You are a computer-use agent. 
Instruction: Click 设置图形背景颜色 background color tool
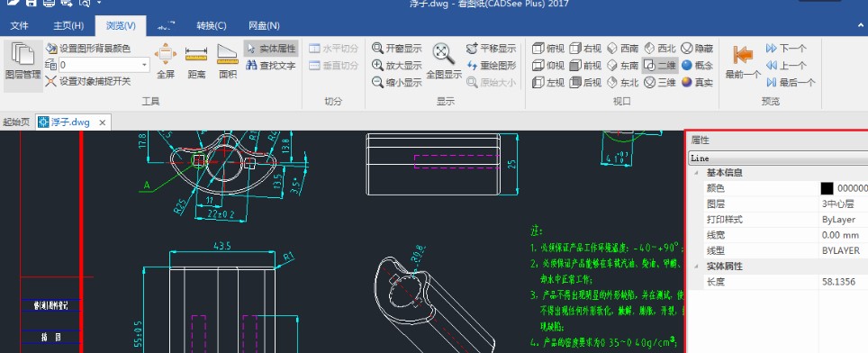tap(88, 49)
